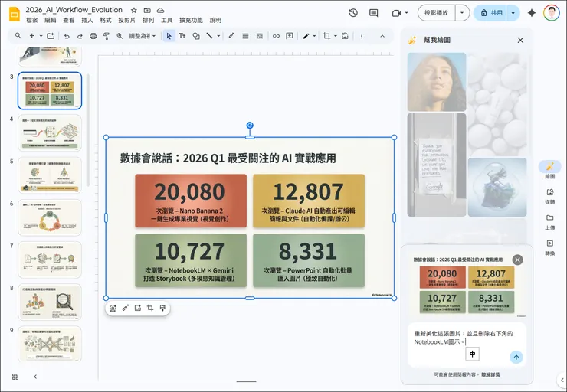Show all comments panel
The width and height of the screenshot is (567, 392).
(374, 13)
